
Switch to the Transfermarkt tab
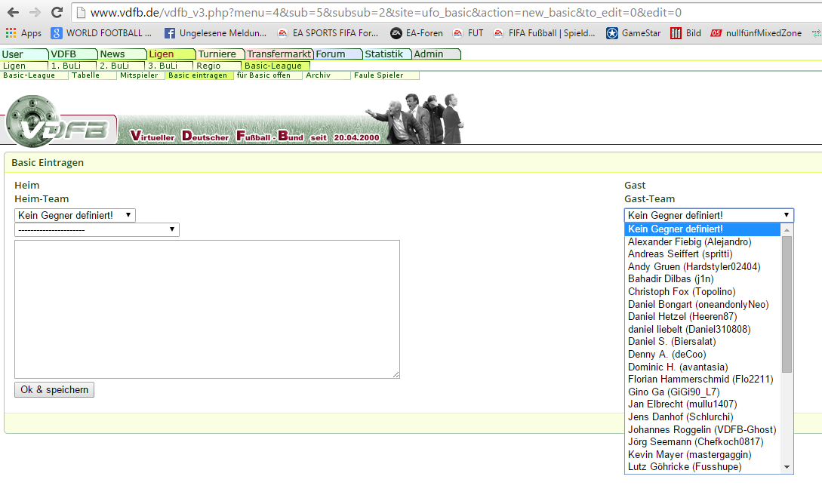279,54
